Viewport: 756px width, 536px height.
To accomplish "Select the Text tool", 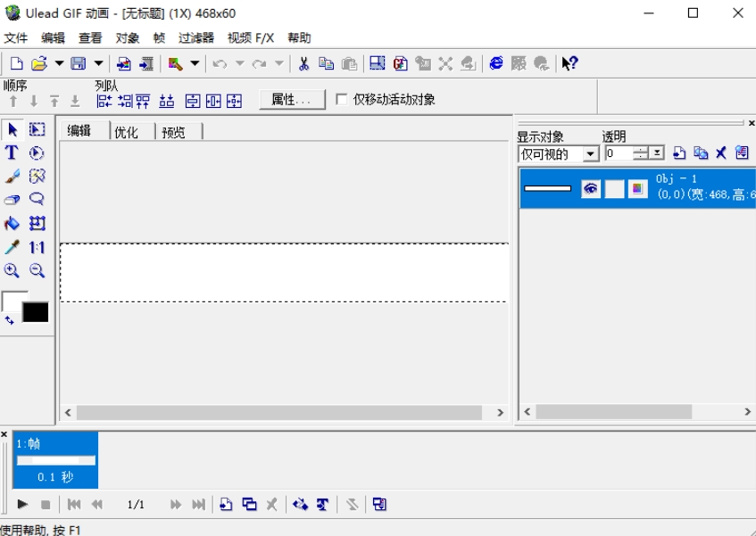I will (12, 153).
